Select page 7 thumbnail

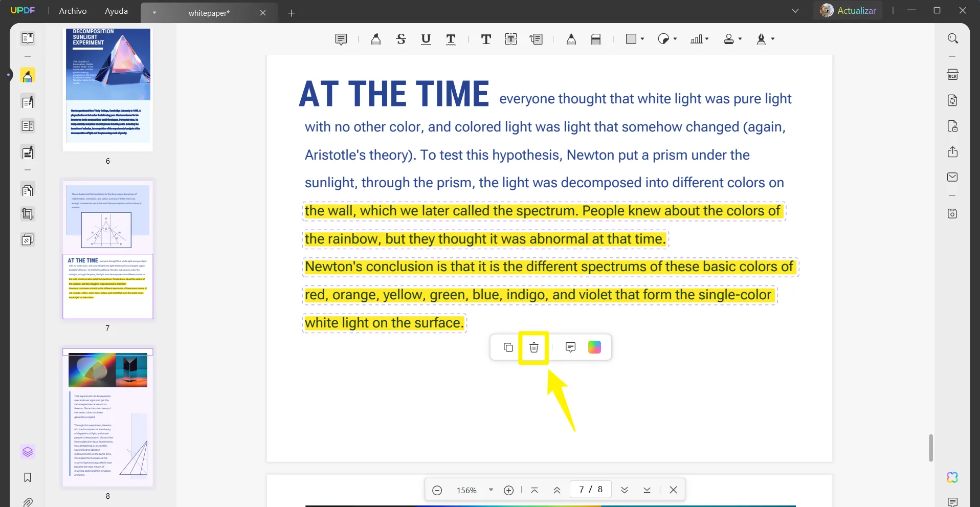pos(107,250)
